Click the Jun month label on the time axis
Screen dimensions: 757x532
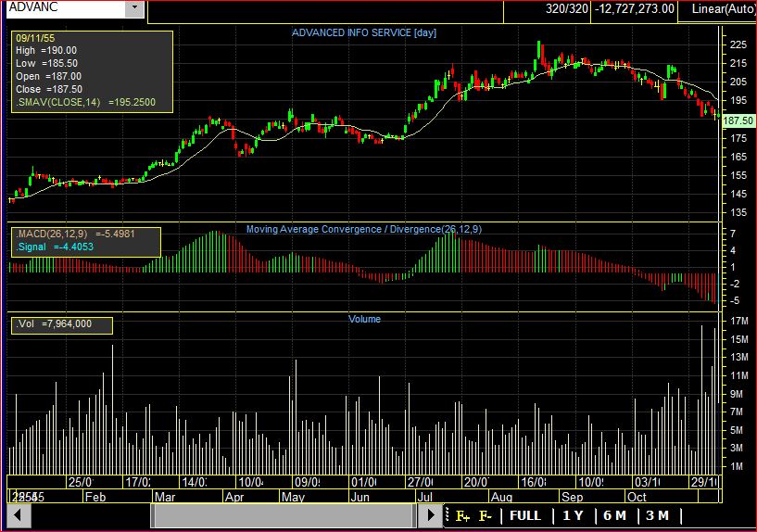[360, 497]
